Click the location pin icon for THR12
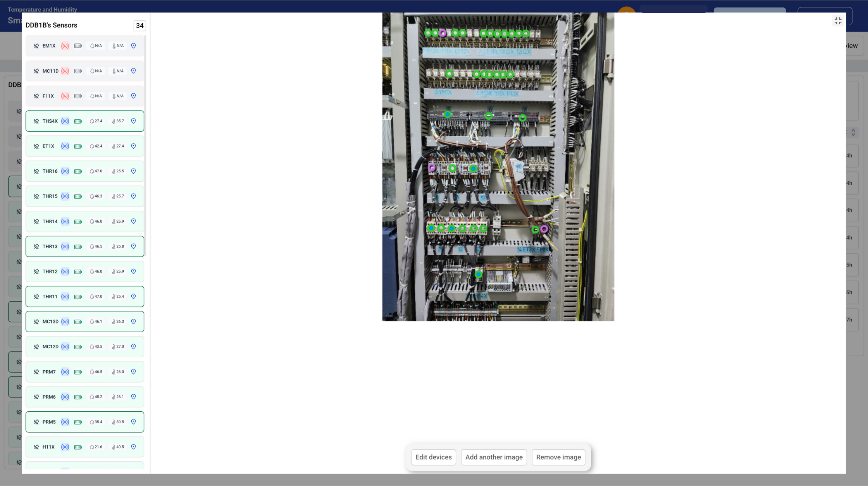Viewport: 868px width, 488px height. [x=133, y=272]
